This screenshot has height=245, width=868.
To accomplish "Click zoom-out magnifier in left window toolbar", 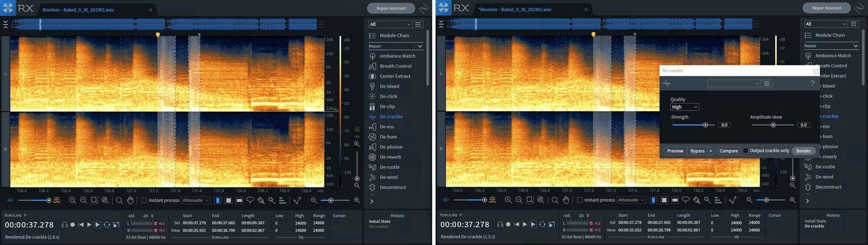I will pyautogui.click(x=83, y=200).
